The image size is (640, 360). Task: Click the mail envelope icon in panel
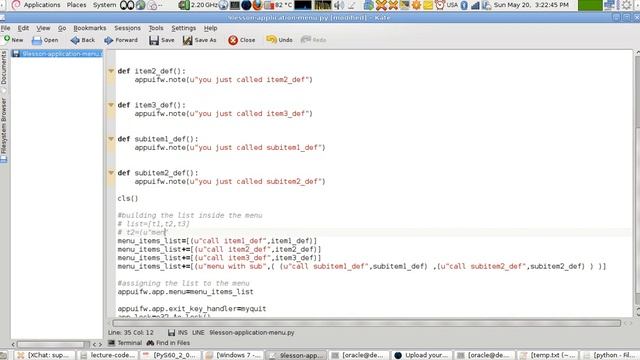[428, 5]
